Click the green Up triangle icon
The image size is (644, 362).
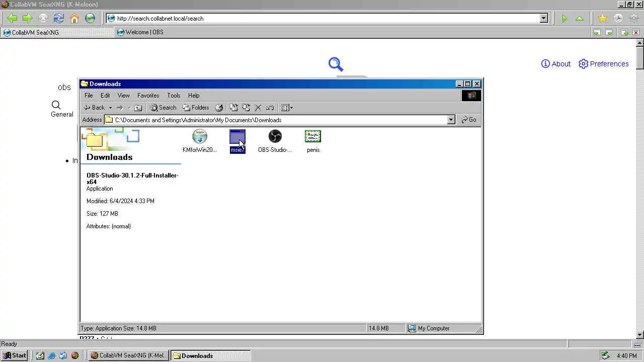(x=580, y=19)
